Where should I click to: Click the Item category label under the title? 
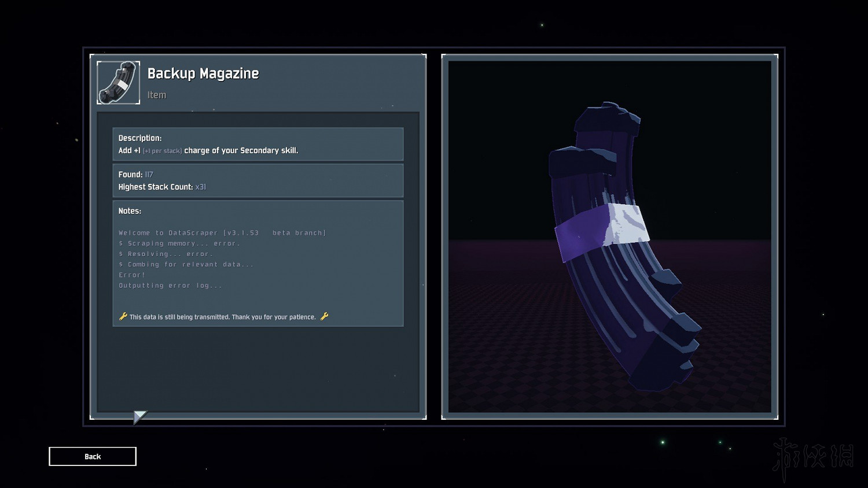(156, 95)
